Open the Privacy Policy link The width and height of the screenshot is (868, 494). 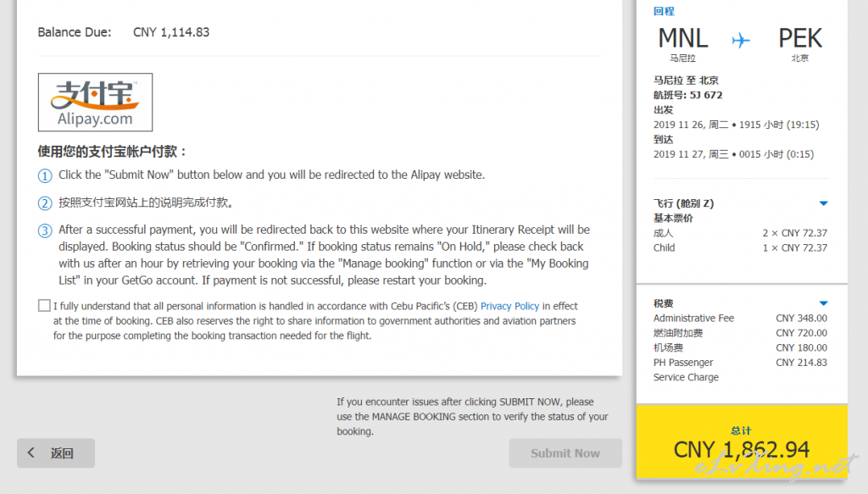(509, 306)
